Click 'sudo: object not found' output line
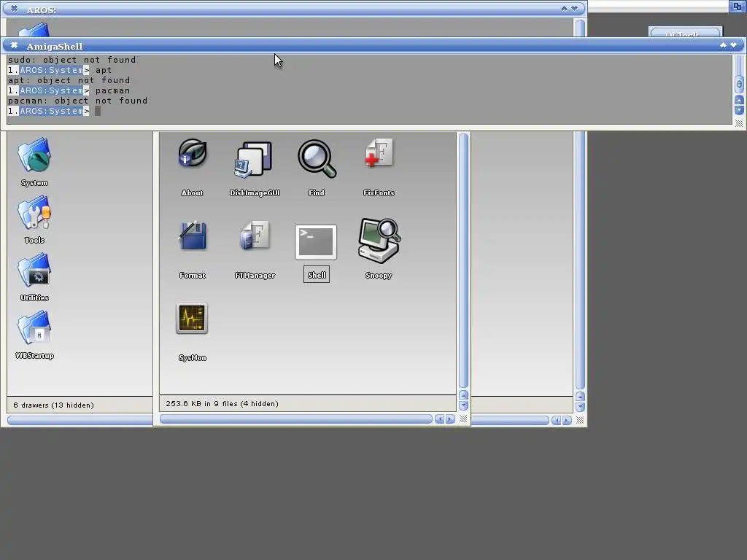Viewport: 747px width, 560px height. tap(72, 60)
